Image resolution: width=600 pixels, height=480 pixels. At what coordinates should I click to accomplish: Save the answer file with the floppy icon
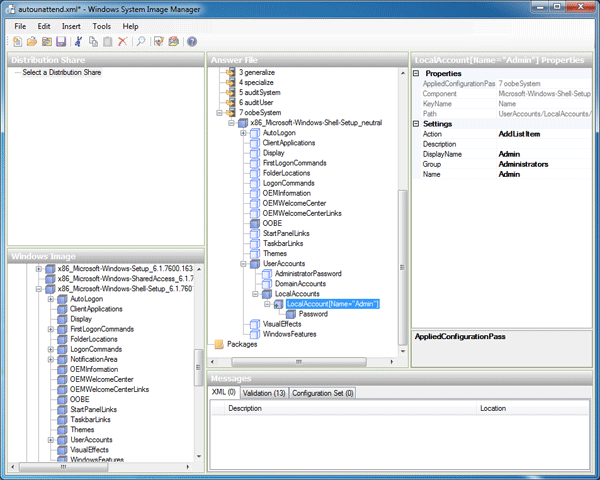pyautogui.click(x=60, y=42)
